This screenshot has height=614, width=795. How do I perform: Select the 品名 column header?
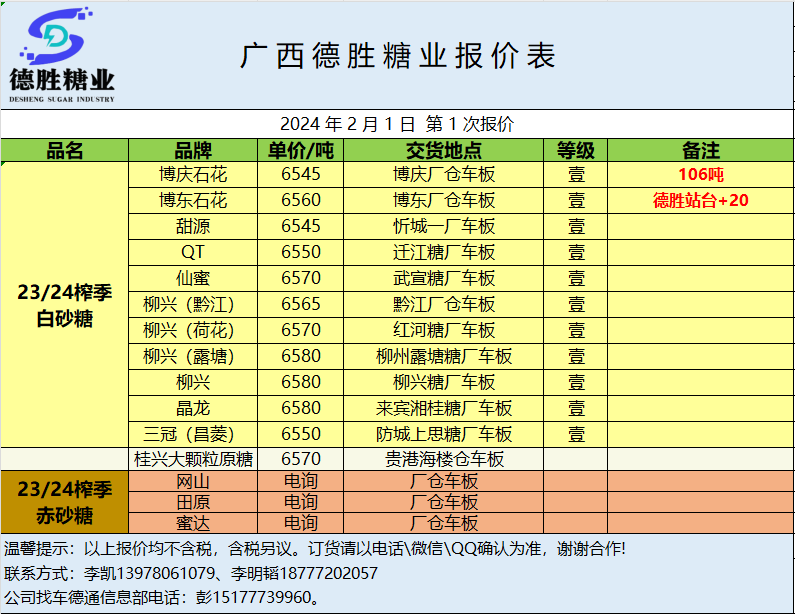click(x=65, y=151)
